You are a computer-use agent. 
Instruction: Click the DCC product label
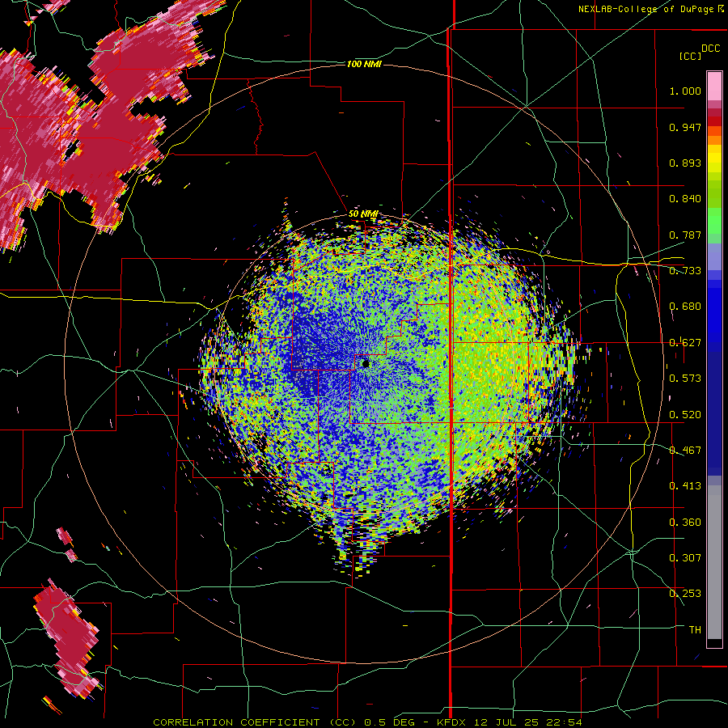click(710, 49)
